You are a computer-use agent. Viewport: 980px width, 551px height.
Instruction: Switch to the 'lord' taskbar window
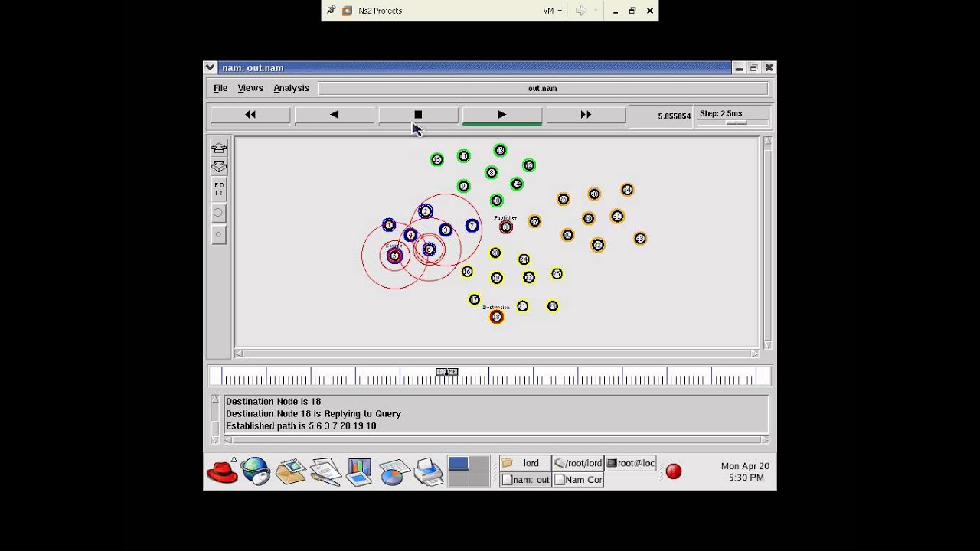pos(525,463)
